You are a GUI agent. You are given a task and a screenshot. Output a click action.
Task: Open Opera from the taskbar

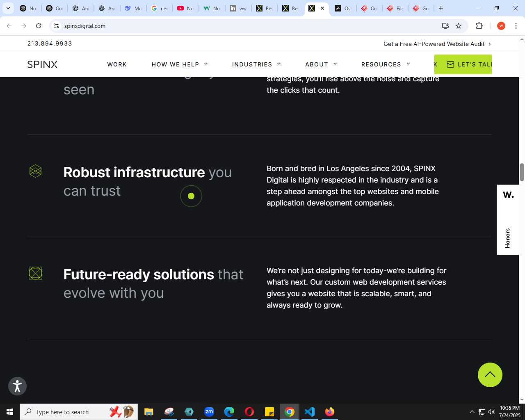click(249, 412)
